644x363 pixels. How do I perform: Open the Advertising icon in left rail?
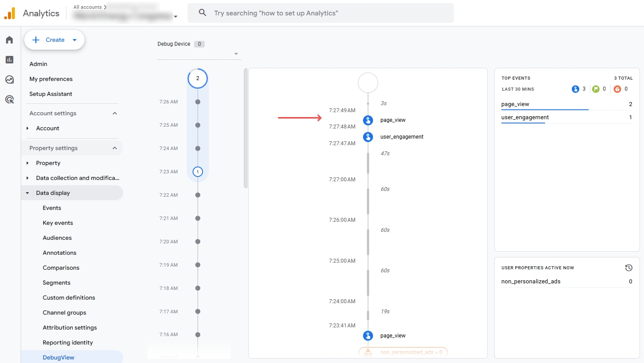coord(9,99)
